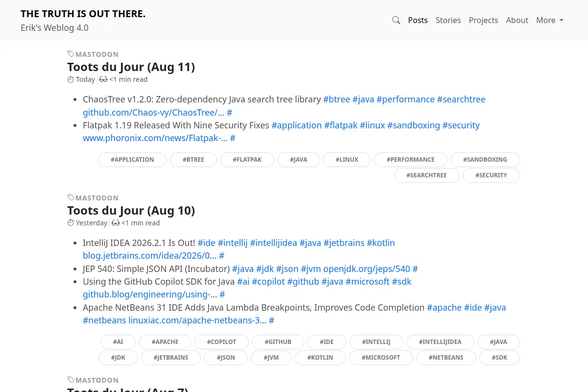The height and width of the screenshot is (392, 588).
Task: Follow the #netbeans hashtag link in text
Action: tap(104, 320)
